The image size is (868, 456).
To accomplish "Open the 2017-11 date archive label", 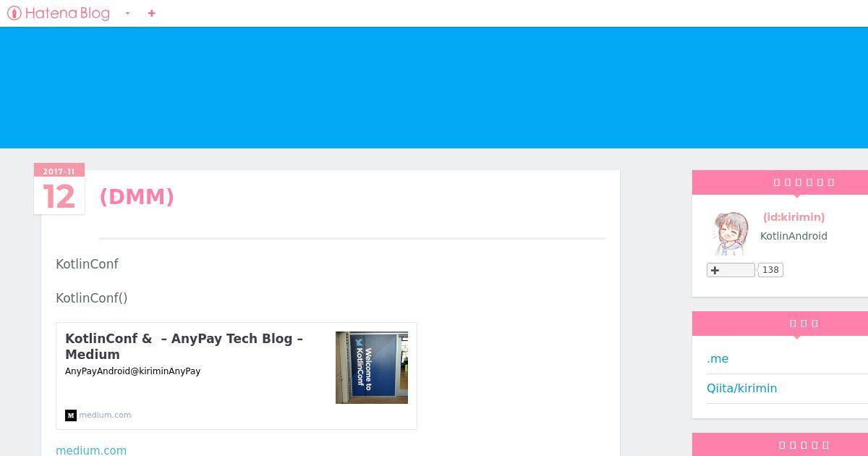I will (59, 172).
